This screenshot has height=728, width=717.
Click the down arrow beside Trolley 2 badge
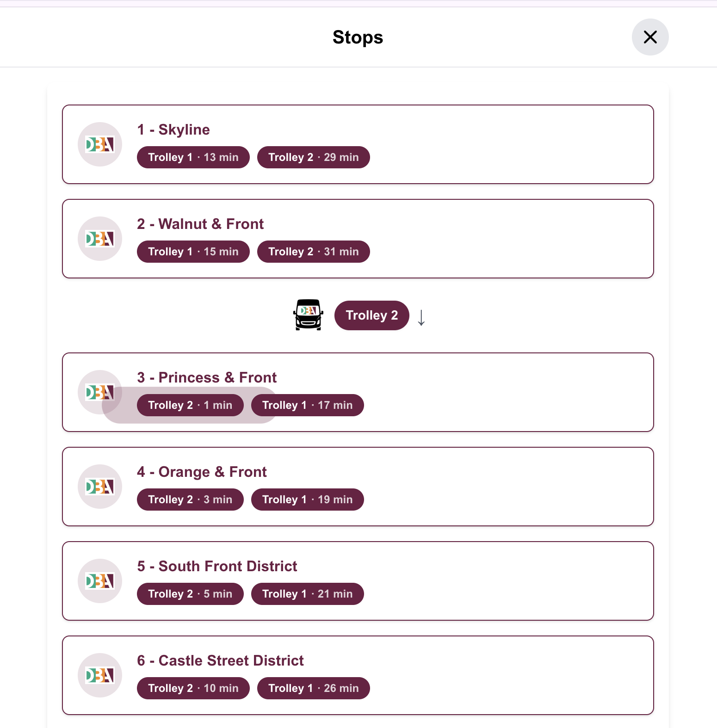tap(421, 316)
